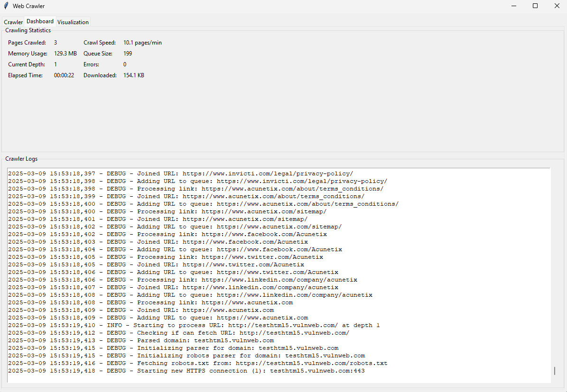This screenshot has width=567, height=392.
Task: Click the "Crawling Statistics" group title
Action: tap(28, 30)
